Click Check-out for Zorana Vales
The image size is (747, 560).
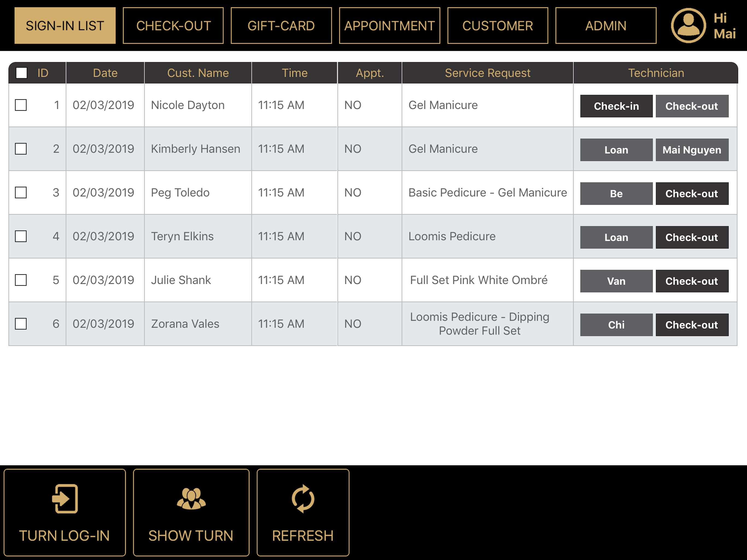pyautogui.click(x=692, y=325)
